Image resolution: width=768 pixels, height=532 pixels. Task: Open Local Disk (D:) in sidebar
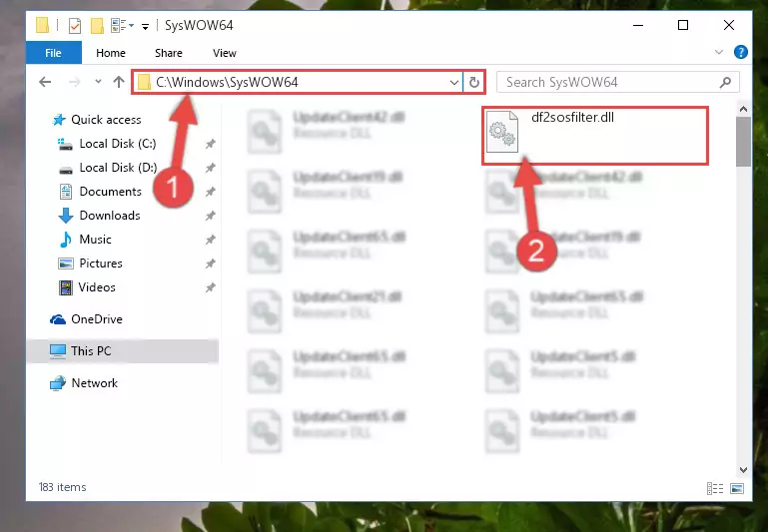[118, 168]
